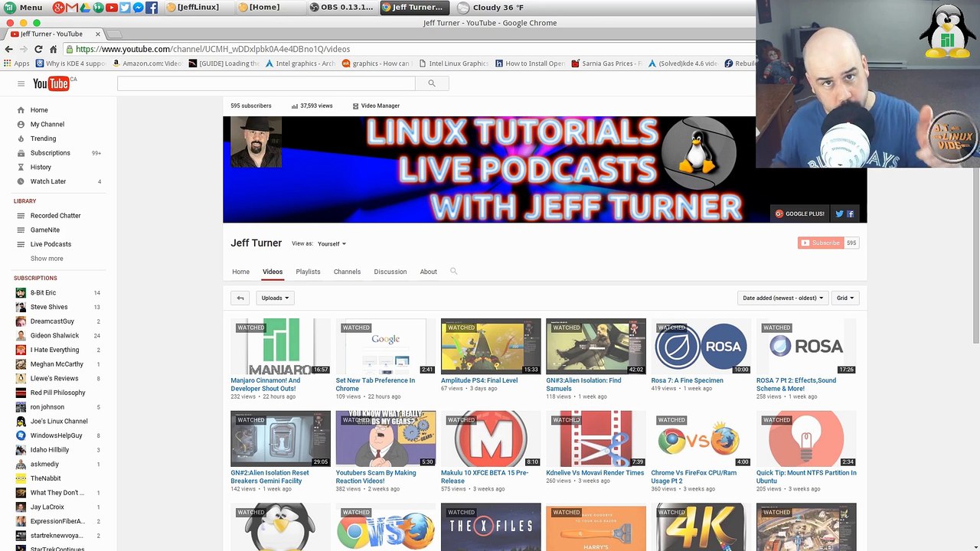The width and height of the screenshot is (980, 551).
Task: Open the Amplitude PS4 video thumbnail
Action: click(491, 347)
